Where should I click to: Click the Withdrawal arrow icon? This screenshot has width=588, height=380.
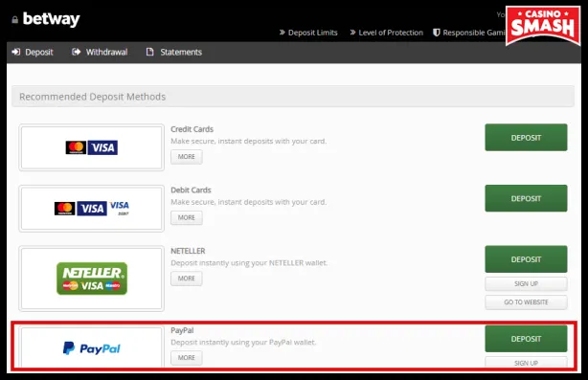point(76,52)
